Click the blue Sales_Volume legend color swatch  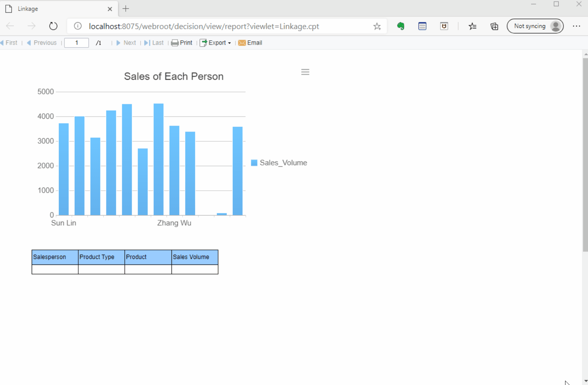click(x=254, y=162)
